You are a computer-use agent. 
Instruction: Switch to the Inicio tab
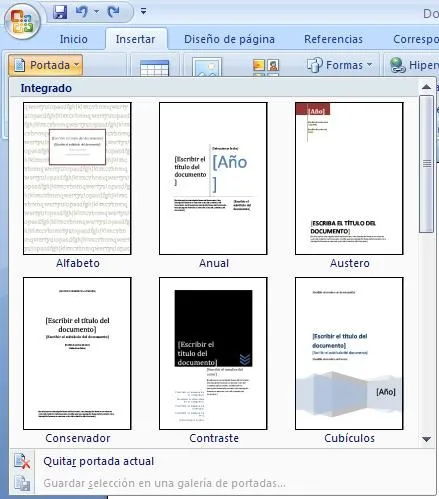(74, 39)
